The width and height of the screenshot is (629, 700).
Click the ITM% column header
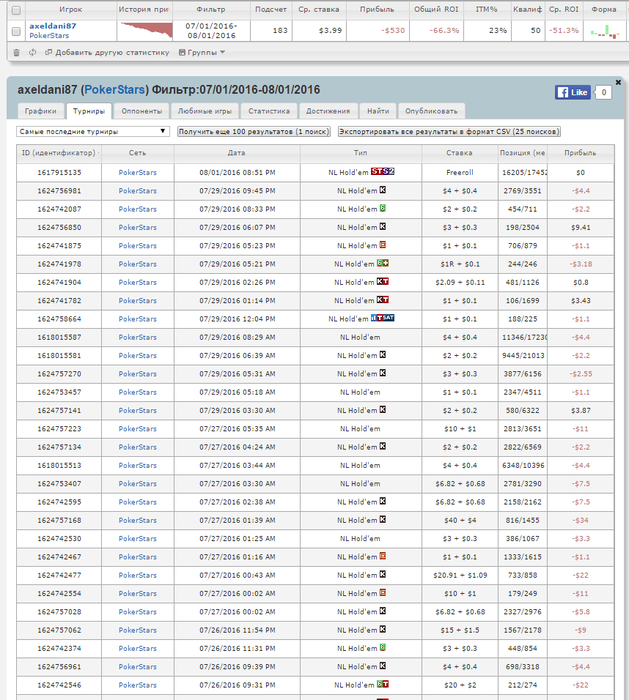[487, 9]
